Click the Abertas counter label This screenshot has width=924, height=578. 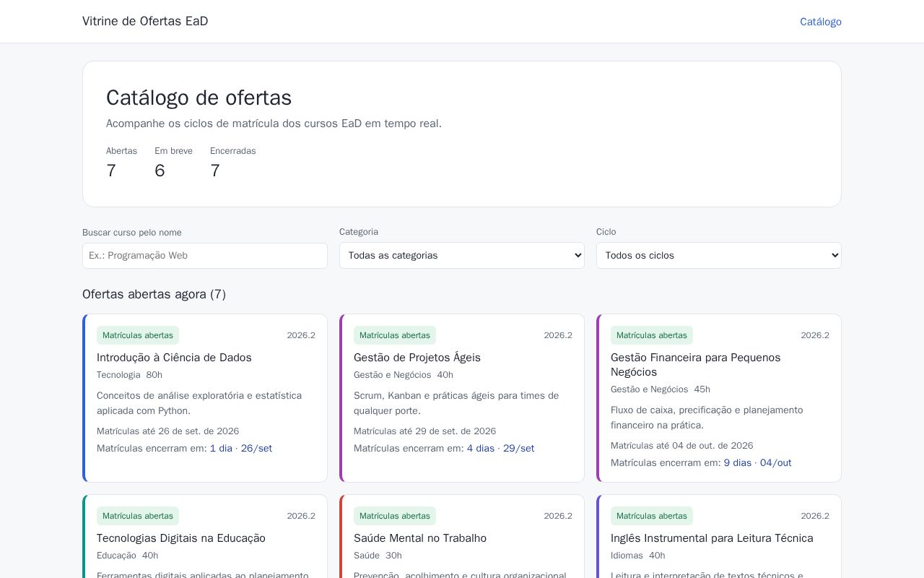click(x=121, y=151)
